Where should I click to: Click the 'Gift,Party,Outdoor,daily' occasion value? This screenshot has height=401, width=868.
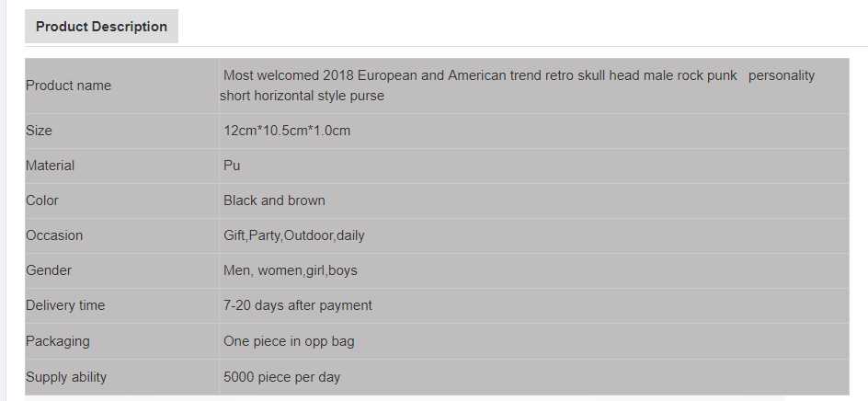pyautogui.click(x=293, y=235)
